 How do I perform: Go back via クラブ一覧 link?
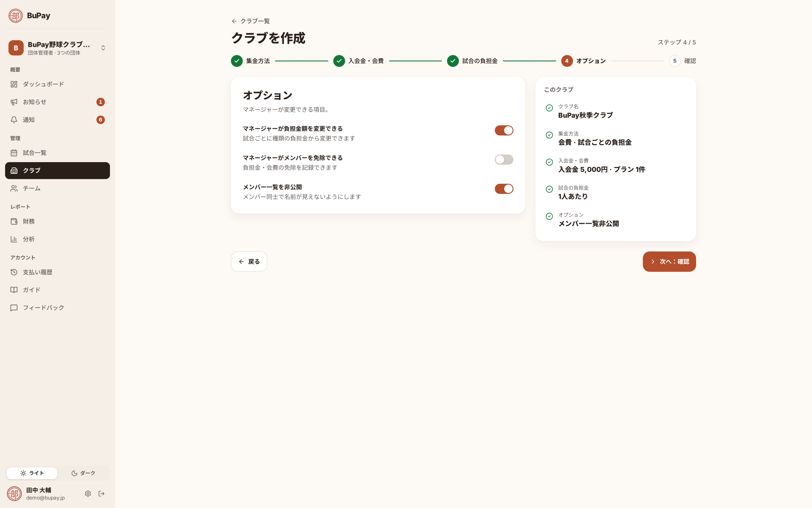point(251,21)
